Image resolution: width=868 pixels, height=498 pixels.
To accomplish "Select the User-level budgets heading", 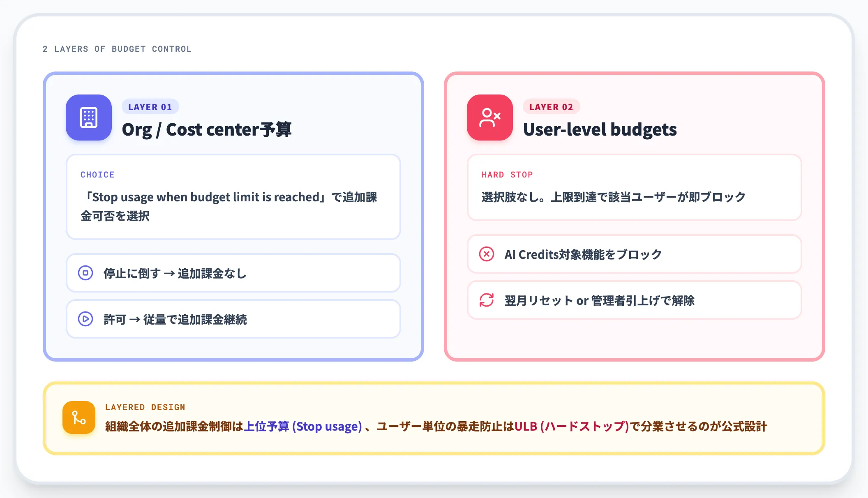I will click(x=600, y=130).
